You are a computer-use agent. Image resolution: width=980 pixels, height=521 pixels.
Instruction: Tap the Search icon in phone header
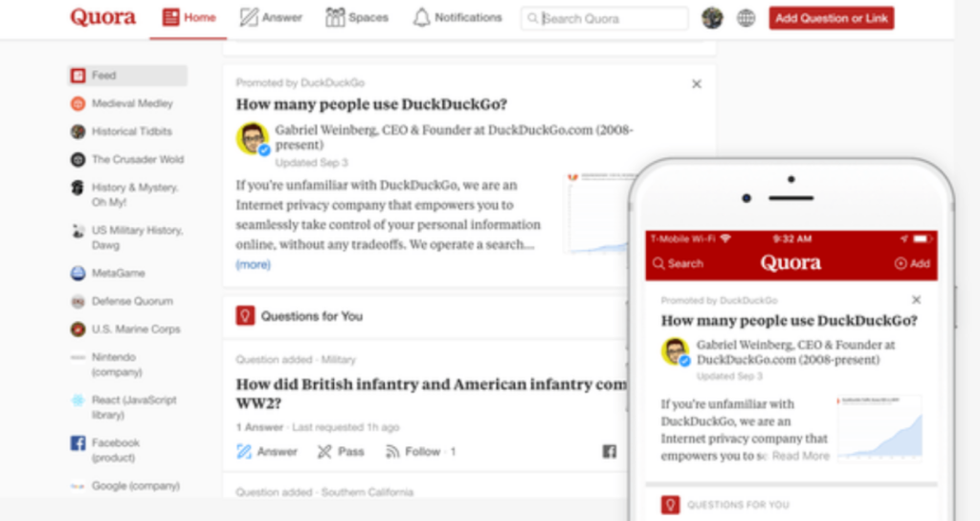coord(658,263)
